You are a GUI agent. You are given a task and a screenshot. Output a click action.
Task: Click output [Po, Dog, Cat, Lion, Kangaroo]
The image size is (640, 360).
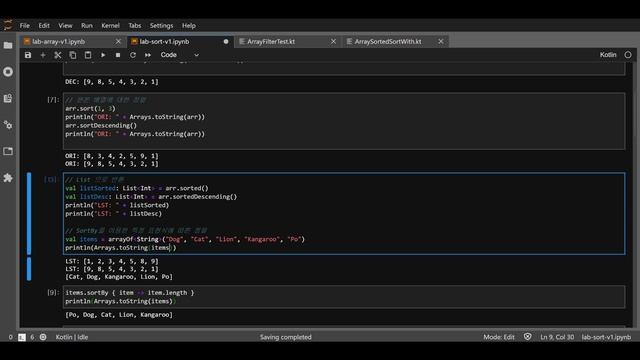click(x=119, y=315)
